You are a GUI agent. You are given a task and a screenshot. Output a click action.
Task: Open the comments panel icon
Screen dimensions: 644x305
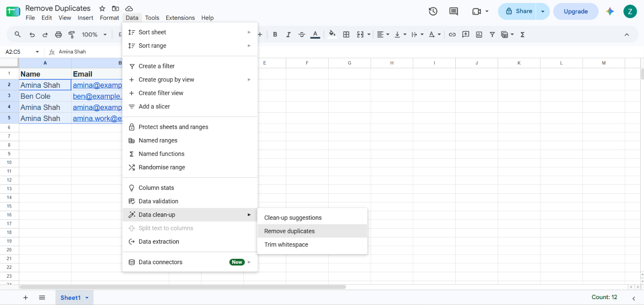(x=454, y=11)
